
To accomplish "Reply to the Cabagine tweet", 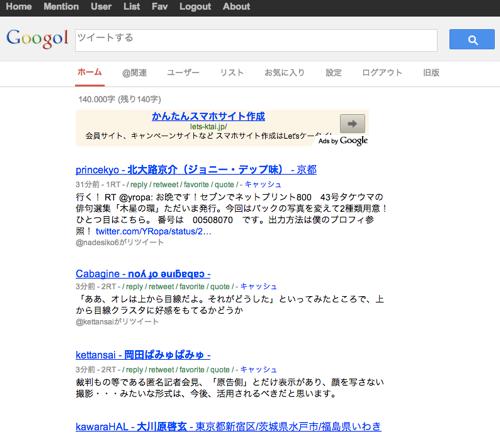I will point(135,286).
